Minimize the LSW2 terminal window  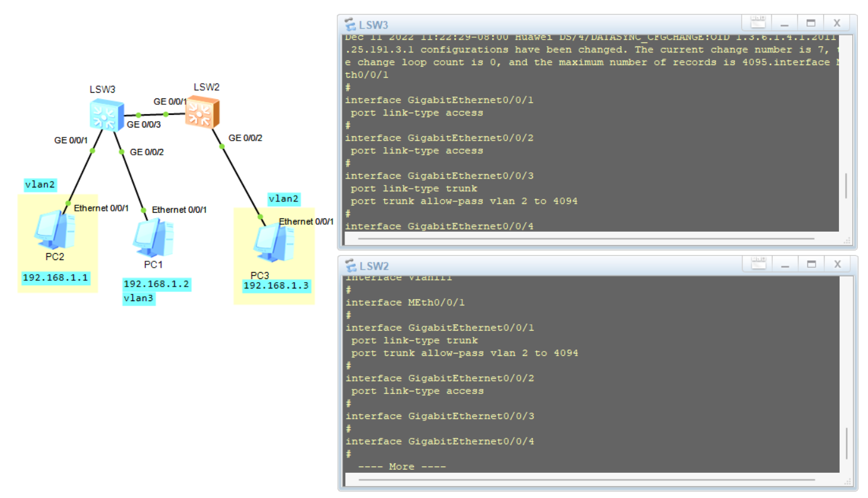[x=784, y=264]
